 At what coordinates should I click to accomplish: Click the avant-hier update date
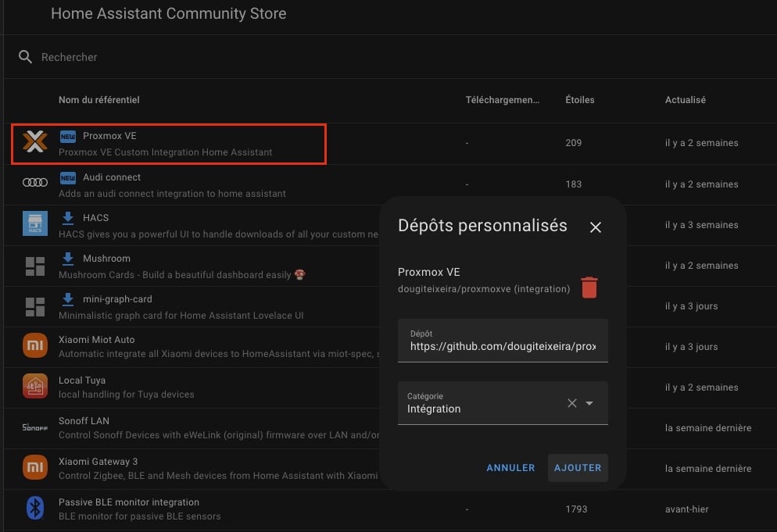(x=687, y=509)
